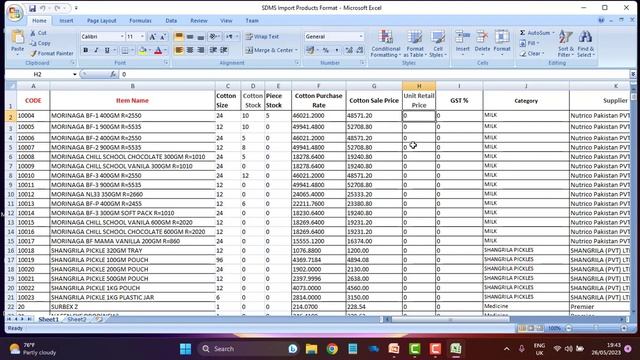Select the Copy command
Screen dimensions: 640x360
(40, 43)
